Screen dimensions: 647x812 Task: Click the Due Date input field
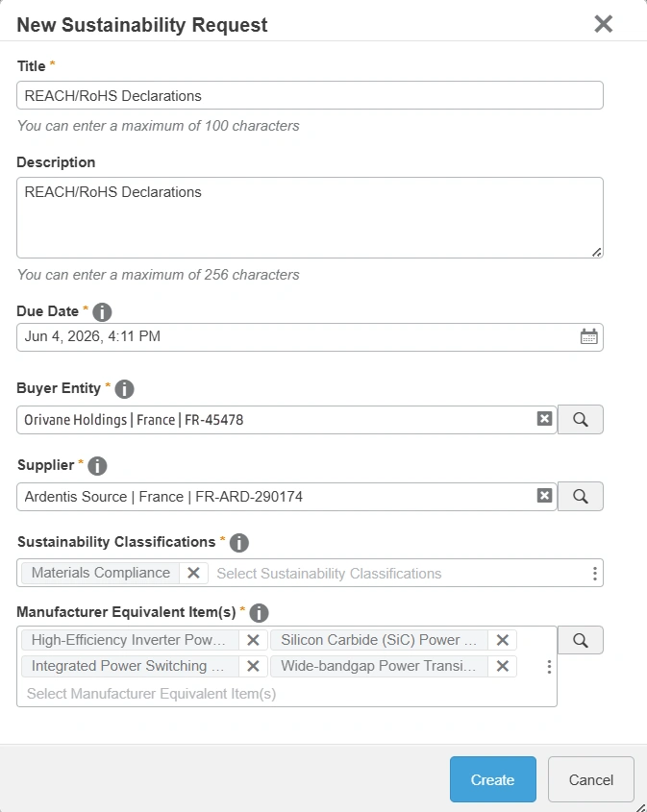[310, 337]
